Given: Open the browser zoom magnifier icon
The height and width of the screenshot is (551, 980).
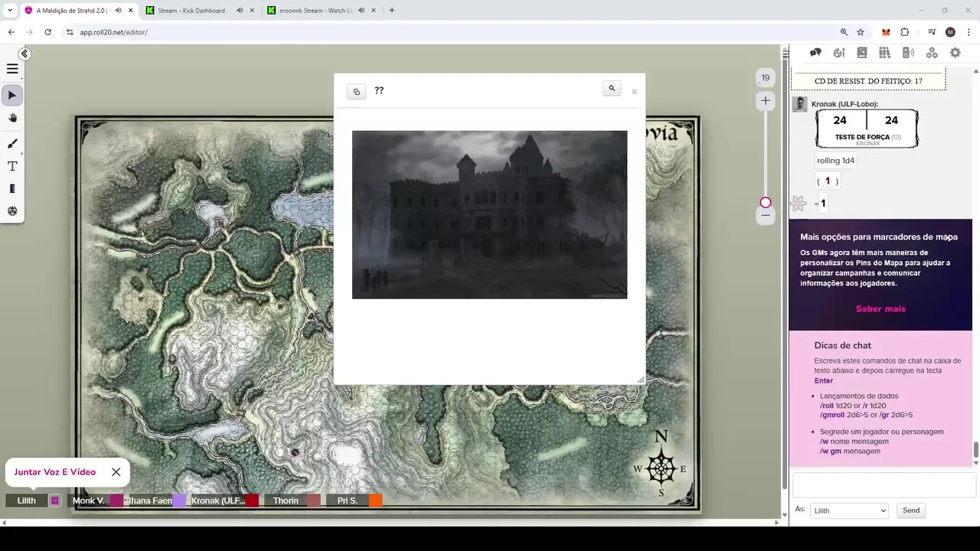Looking at the screenshot, I should 844,32.
